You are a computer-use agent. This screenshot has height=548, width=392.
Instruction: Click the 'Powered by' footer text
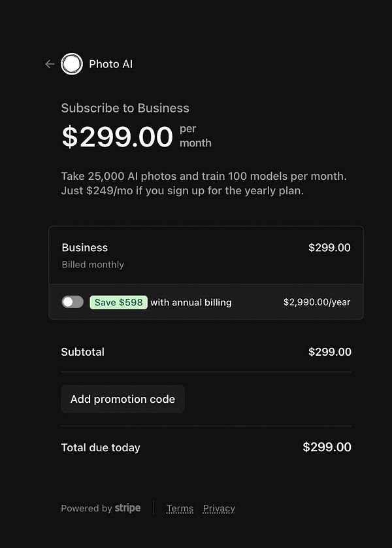point(86,508)
